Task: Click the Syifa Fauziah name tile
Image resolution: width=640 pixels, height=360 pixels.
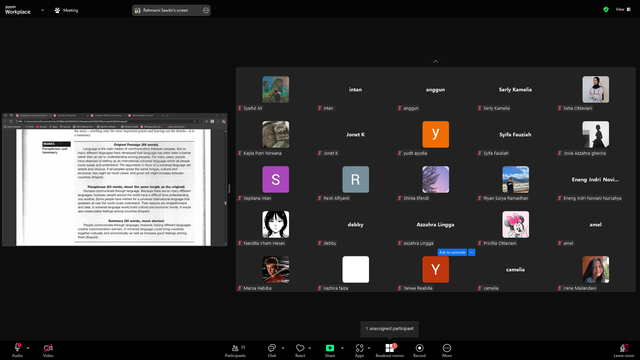Action: 515,134
